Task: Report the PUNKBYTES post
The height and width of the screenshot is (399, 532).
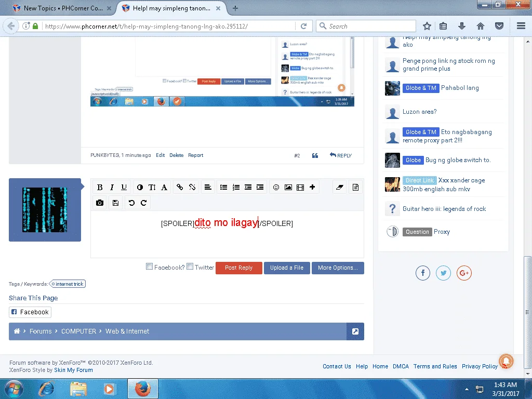Action: click(195, 155)
